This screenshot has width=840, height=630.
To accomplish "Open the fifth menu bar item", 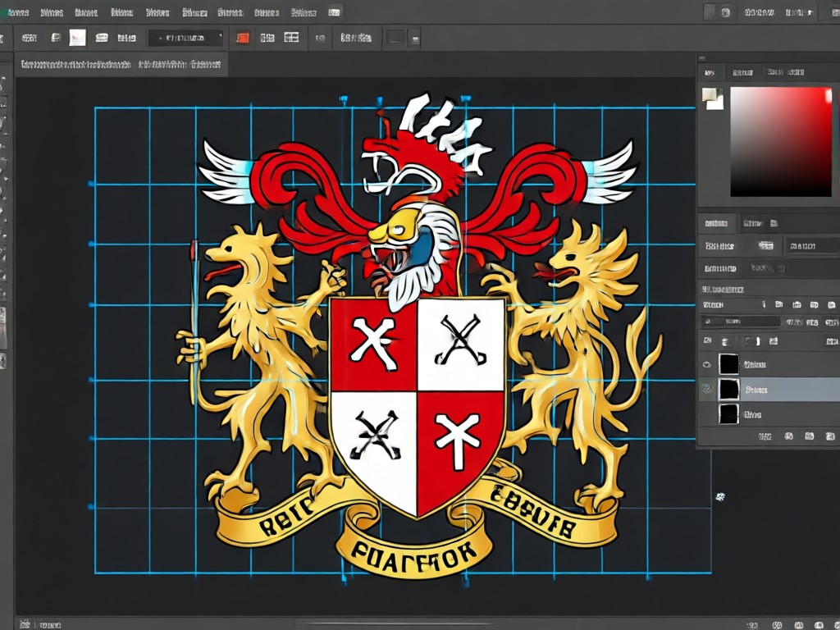I will pos(157,12).
